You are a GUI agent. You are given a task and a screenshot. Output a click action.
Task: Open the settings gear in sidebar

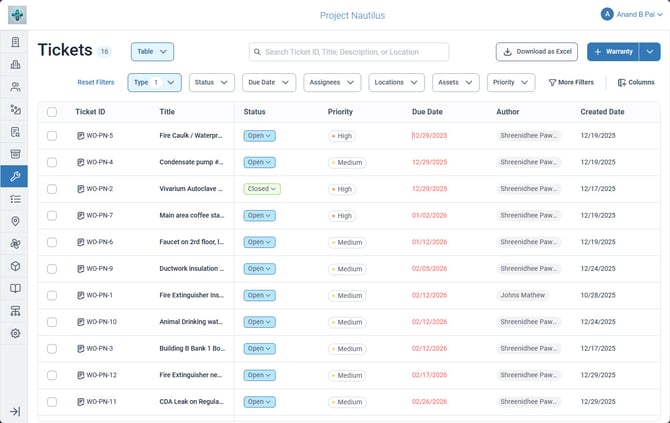[x=15, y=333]
